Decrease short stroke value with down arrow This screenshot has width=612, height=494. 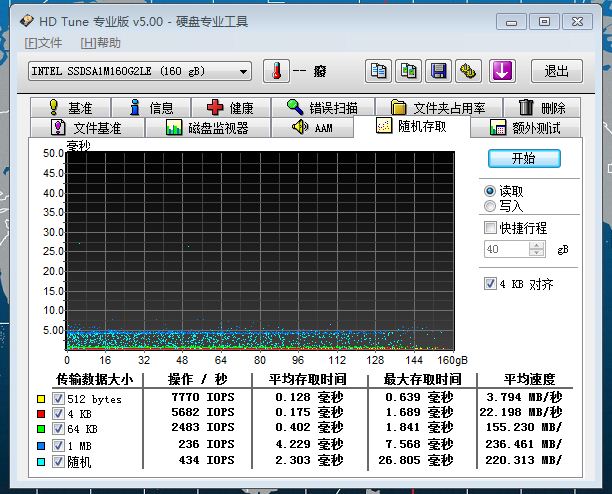click(537, 253)
